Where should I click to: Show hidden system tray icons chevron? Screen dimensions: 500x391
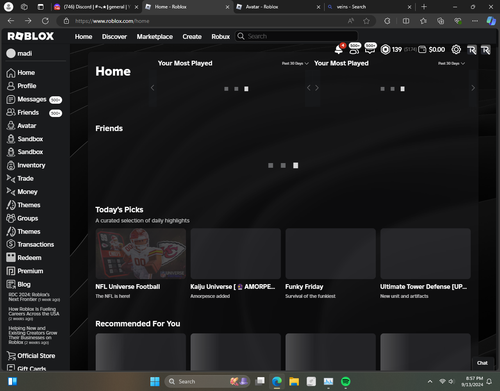430,381
